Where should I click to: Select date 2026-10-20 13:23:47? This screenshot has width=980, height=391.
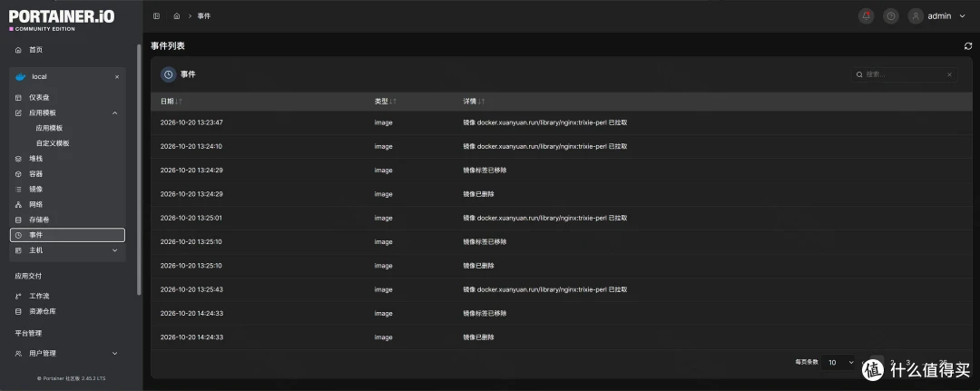click(191, 122)
